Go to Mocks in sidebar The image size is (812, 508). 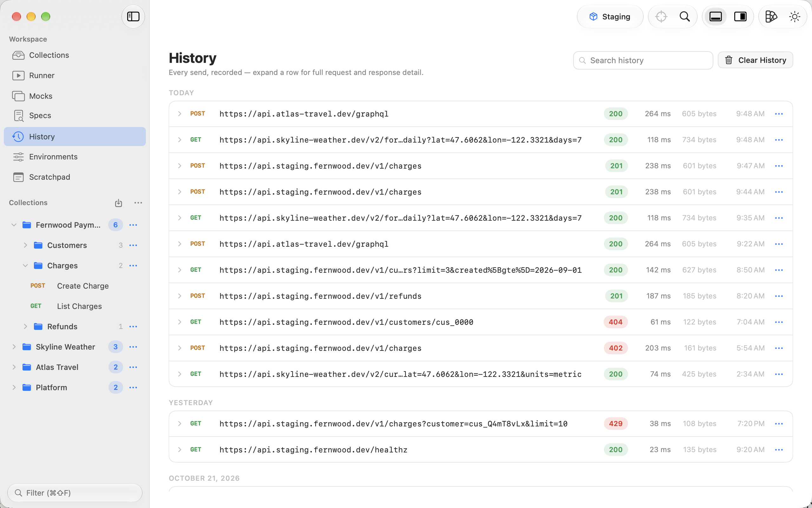click(75, 96)
